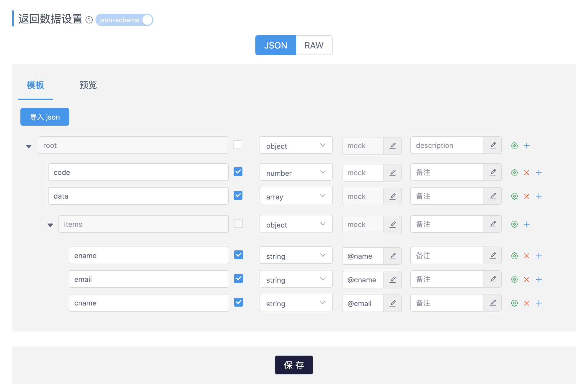Collapse the root tree node arrow
The height and width of the screenshot is (384, 588).
[x=29, y=146]
